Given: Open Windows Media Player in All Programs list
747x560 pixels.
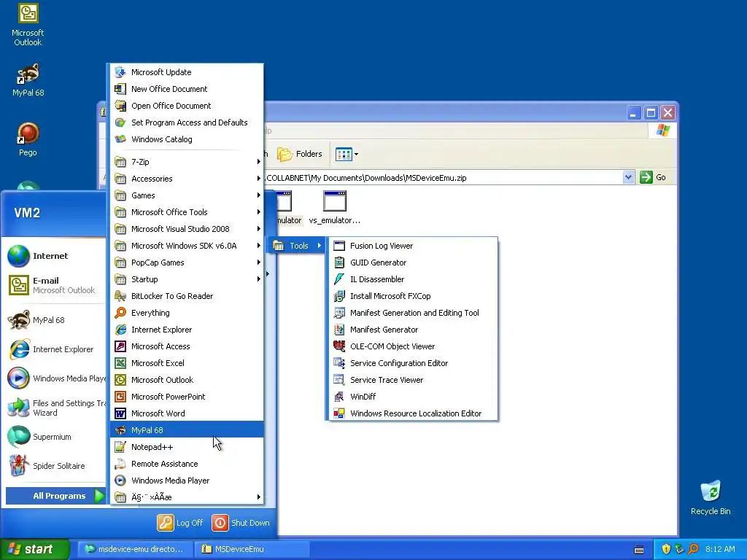Looking at the screenshot, I should 186,481.
